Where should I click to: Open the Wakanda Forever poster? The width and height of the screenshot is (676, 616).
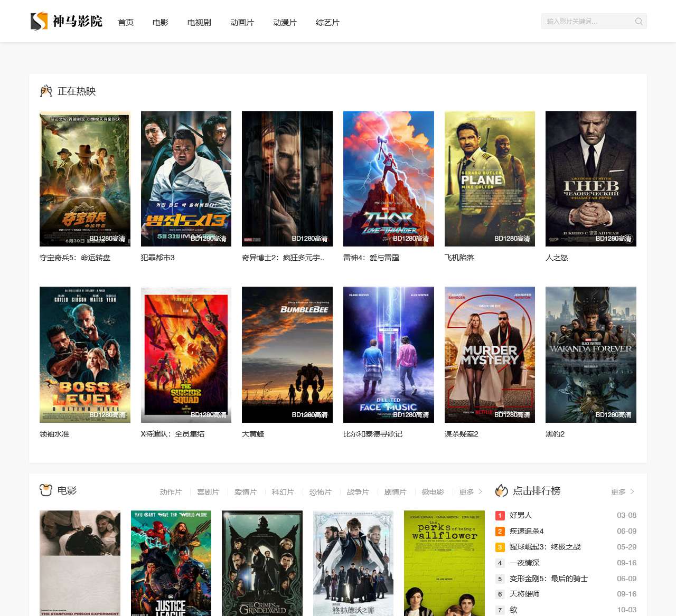[x=591, y=355]
